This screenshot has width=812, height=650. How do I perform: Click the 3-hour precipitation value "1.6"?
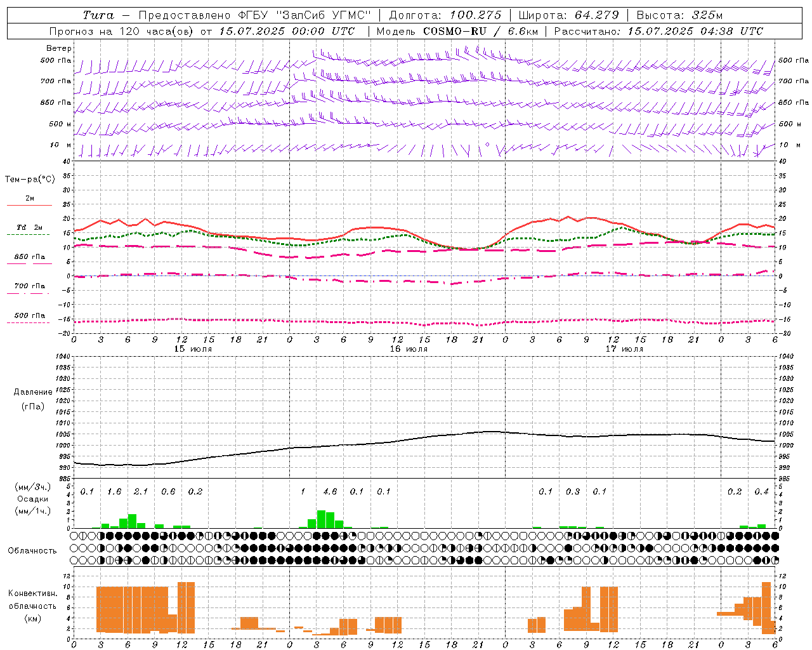114,492
